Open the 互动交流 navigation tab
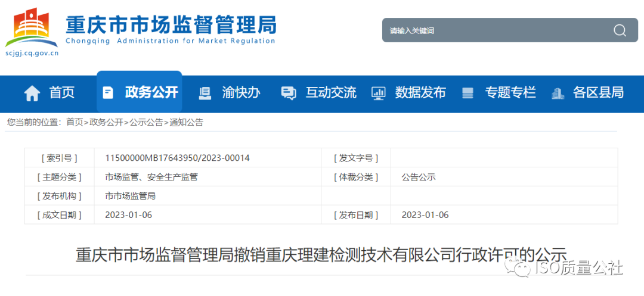644x296 pixels. point(330,93)
